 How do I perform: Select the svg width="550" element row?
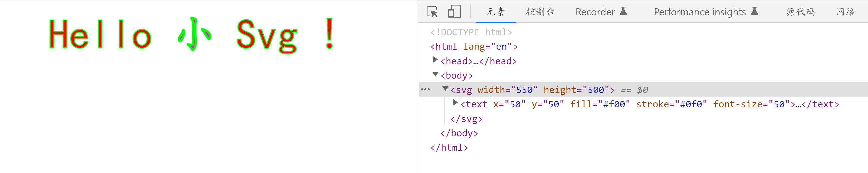pos(643,90)
